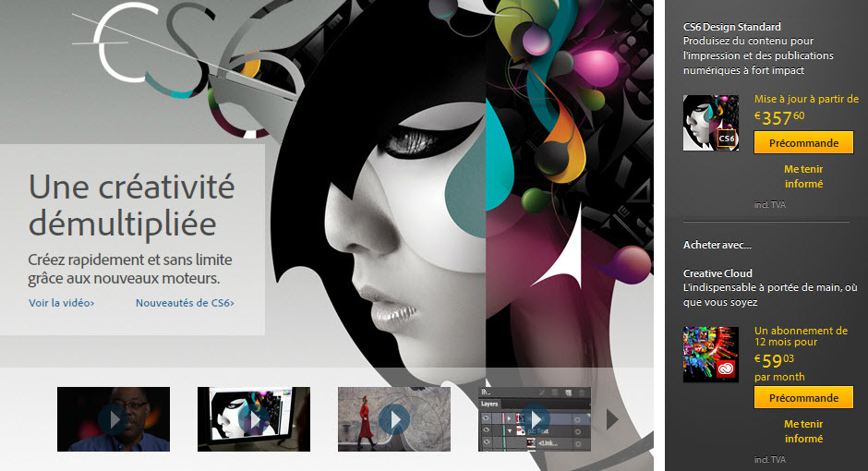Click "Créez rapidement et sans limite" tagline
The width and height of the screenshot is (868, 471).
tap(130, 260)
